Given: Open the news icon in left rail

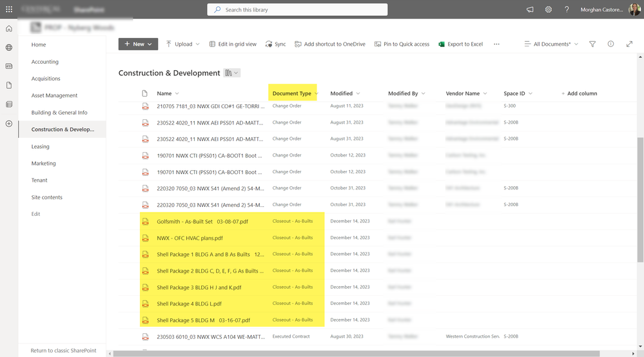Looking at the screenshot, I should [x=9, y=66].
